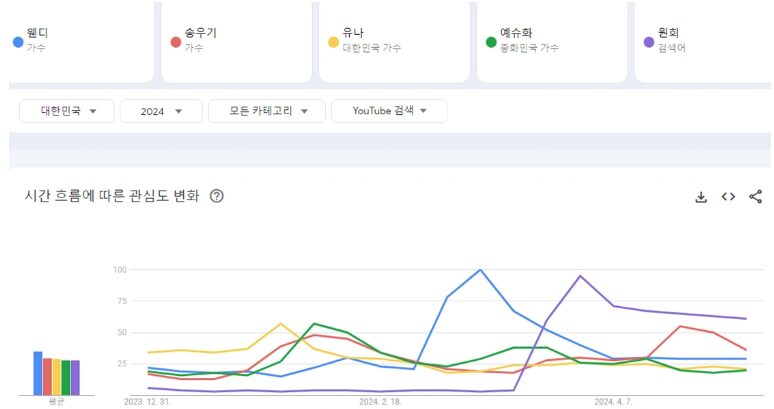Click the 2024. 2. 18. timeline label

(x=380, y=401)
